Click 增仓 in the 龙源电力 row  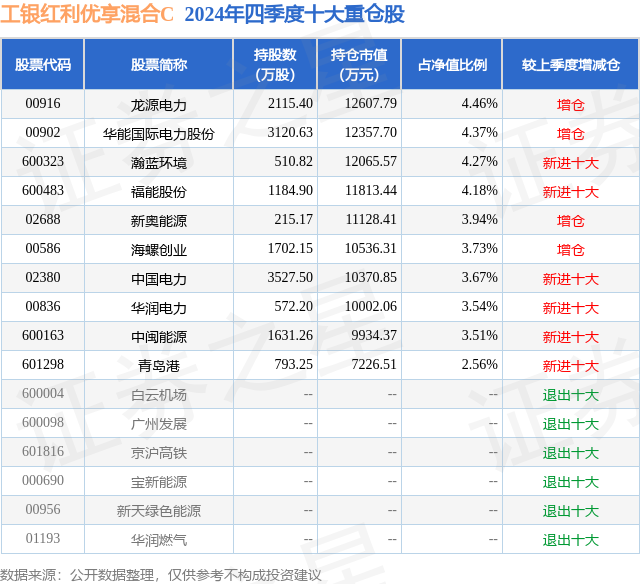tap(571, 105)
